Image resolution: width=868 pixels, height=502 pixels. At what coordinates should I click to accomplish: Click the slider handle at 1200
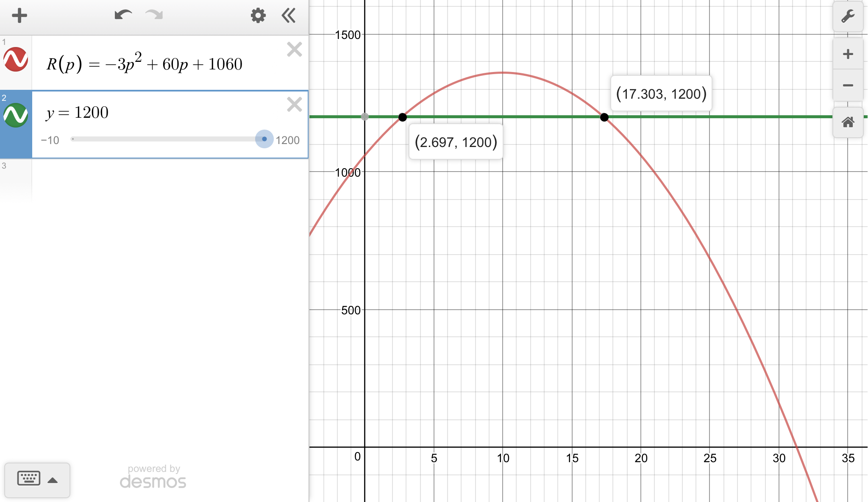pos(264,139)
